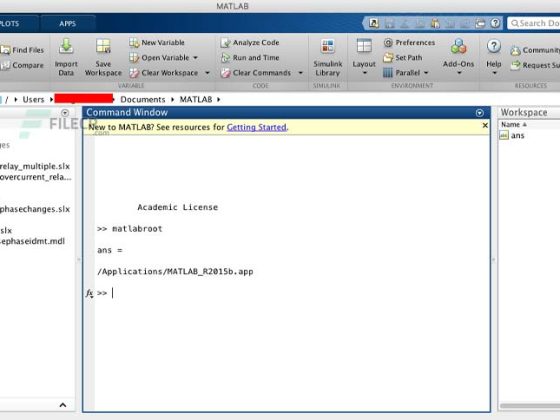Click the shortcut icon in quick access toolbar
Screen dimensions: 560x420
374,23
